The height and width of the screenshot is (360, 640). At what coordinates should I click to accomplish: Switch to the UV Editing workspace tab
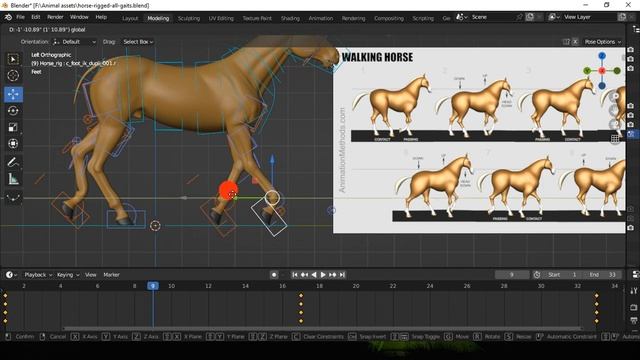coord(221,18)
